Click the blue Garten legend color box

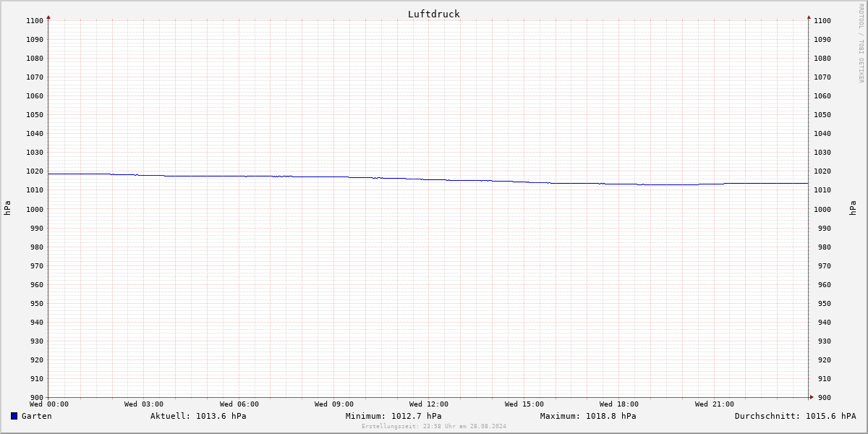(x=14, y=416)
